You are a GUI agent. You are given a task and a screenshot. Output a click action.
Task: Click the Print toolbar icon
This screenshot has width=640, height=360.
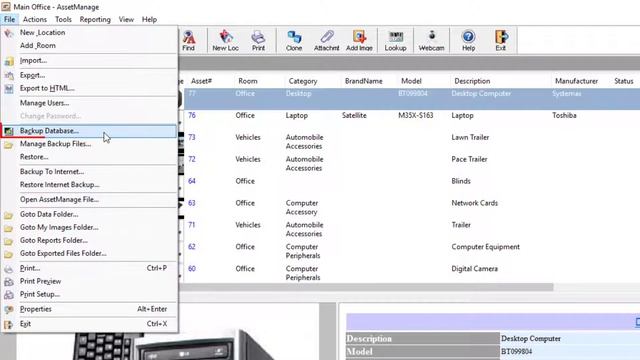(x=258, y=40)
